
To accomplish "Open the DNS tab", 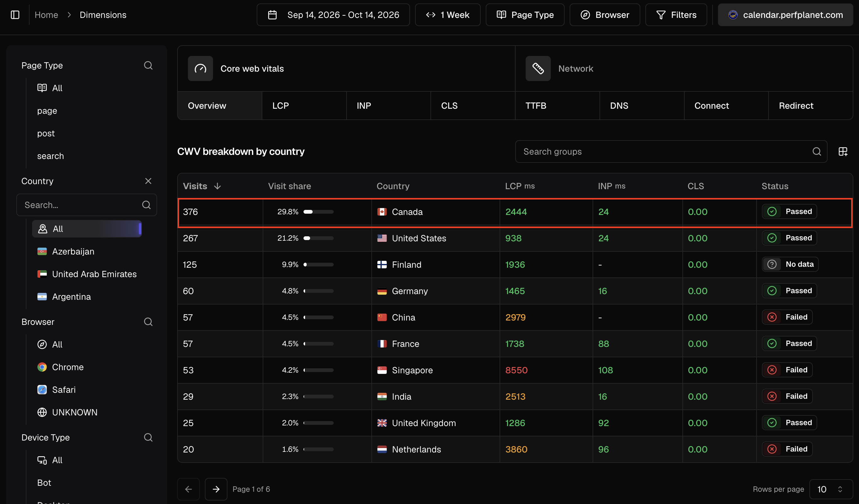I will tap(642, 106).
